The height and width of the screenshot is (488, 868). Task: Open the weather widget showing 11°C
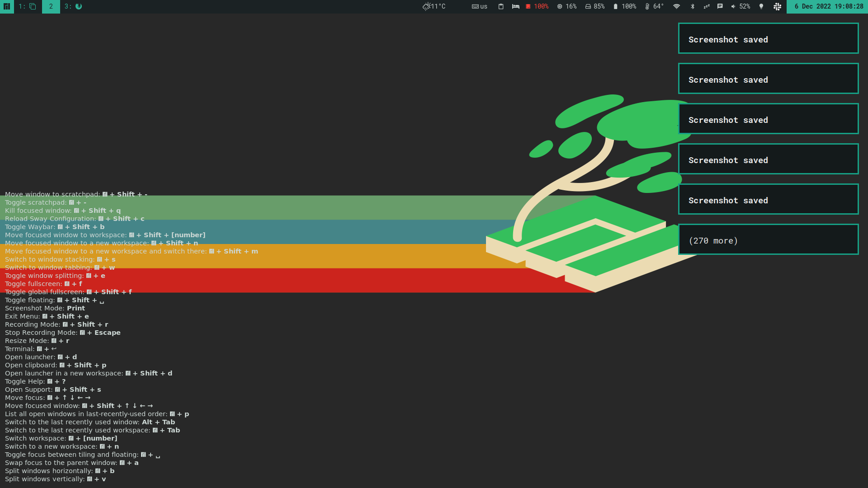(x=434, y=6)
